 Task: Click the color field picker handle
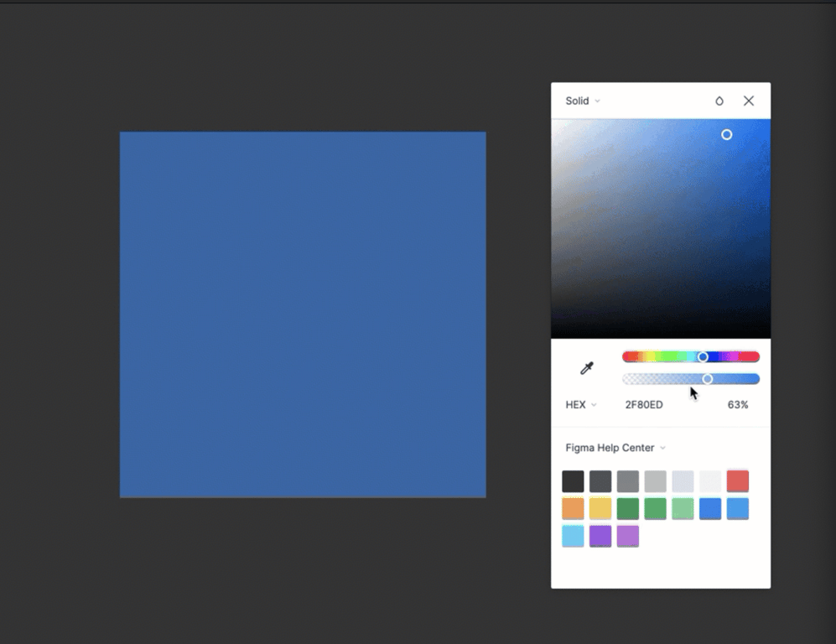coord(727,135)
